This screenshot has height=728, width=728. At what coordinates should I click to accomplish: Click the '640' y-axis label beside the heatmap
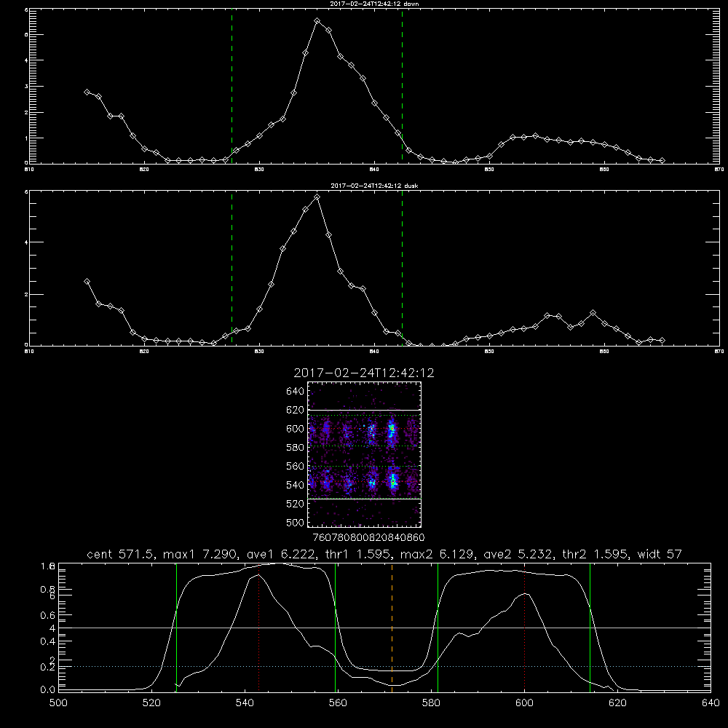(x=296, y=392)
